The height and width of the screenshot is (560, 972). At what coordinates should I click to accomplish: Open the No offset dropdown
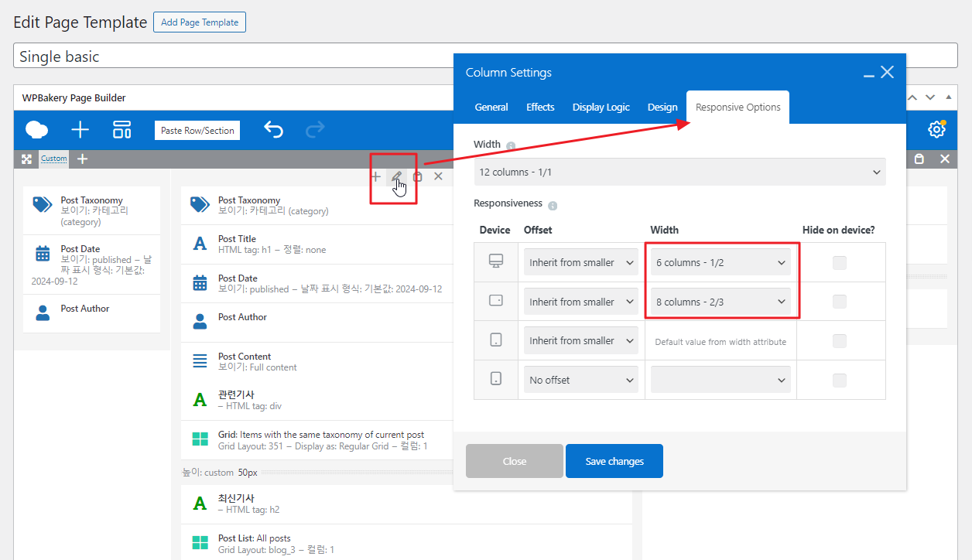pos(581,380)
